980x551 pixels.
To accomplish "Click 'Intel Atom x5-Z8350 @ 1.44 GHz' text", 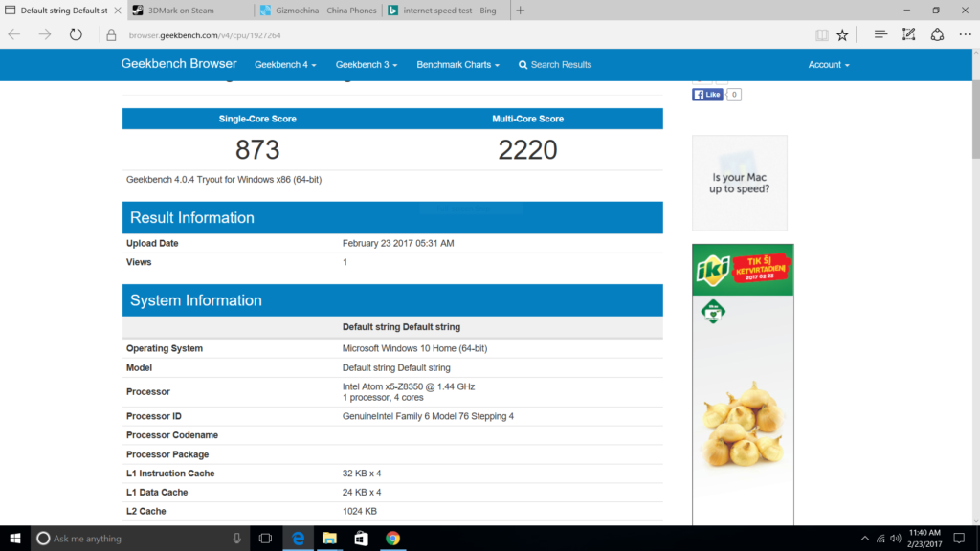I will [x=409, y=386].
